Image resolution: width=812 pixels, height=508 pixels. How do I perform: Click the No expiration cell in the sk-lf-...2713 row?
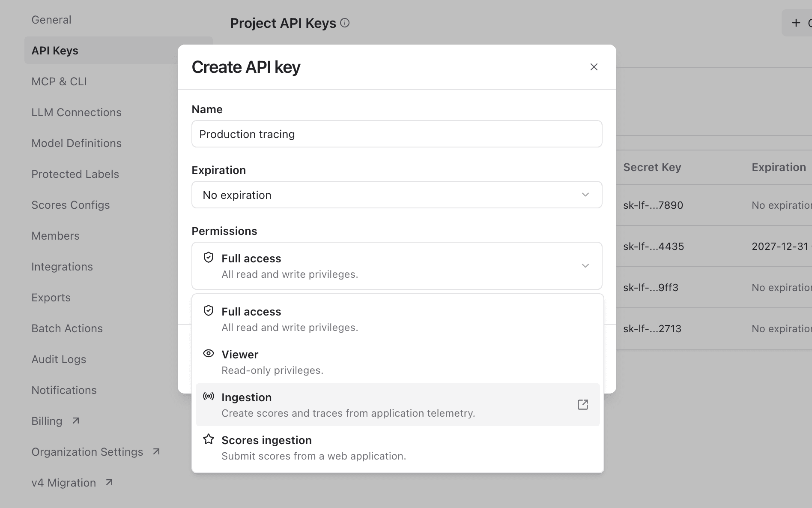782,328
